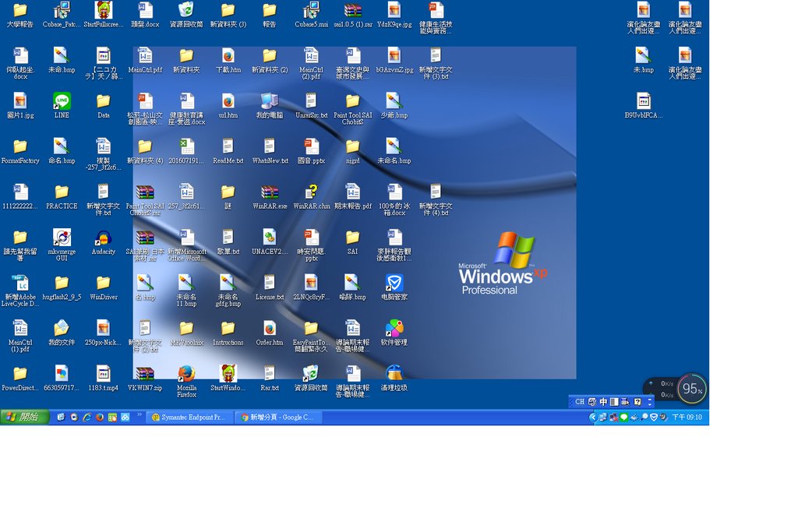Select the VKWIN7.zip archive
This screenshot has width=798, height=532.
click(x=145, y=378)
